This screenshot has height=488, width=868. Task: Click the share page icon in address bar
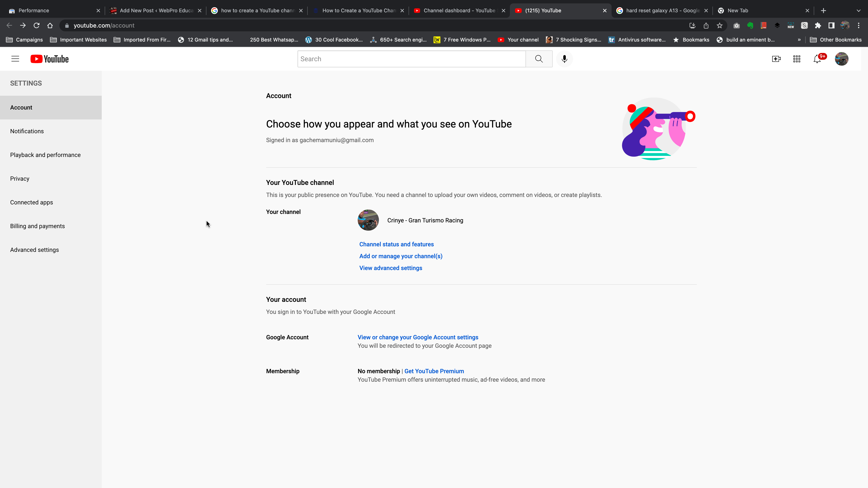tap(706, 26)
